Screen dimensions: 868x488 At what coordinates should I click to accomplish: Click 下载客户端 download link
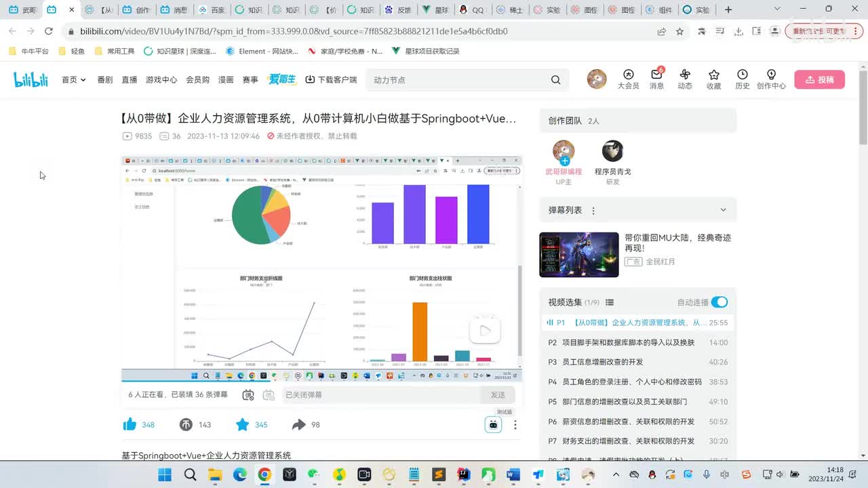point(331,79)
